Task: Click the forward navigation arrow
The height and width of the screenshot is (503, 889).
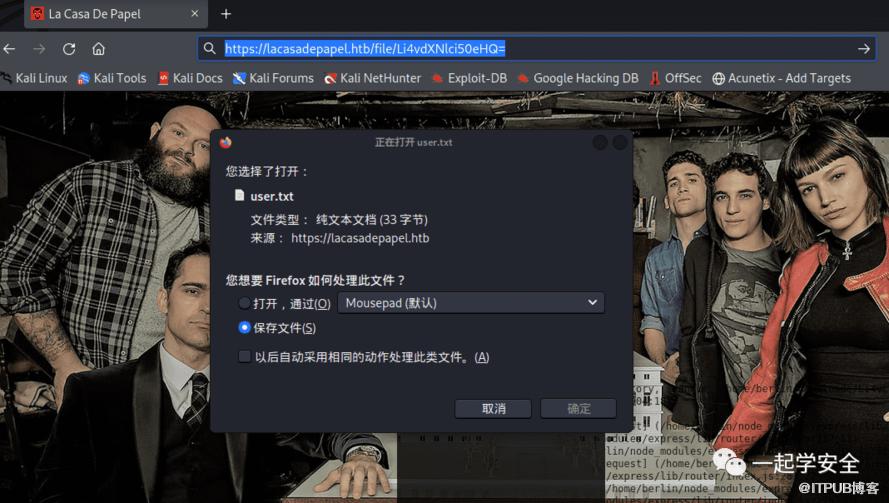Action: (x=39, y=49)
